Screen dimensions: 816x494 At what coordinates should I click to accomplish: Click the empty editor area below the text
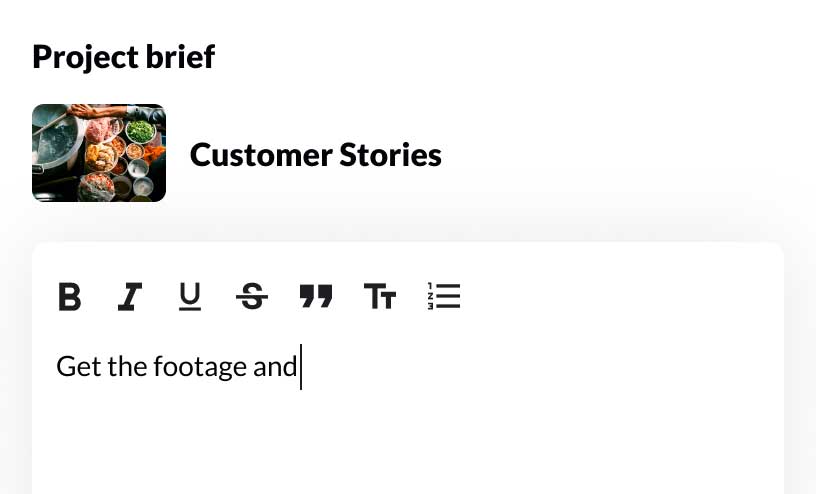400,440
